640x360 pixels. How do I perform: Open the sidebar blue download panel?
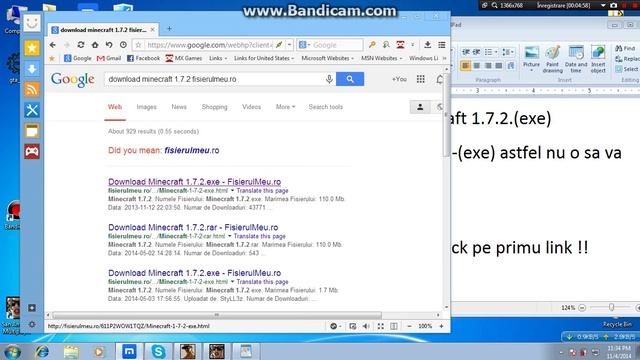(x=32, y=69)
